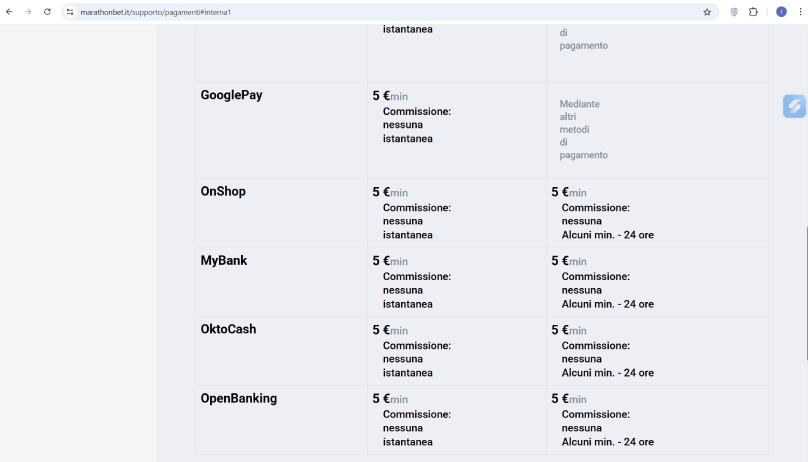Click OnShop withdrawal 'Alcuni min. - 24 ore'
Screen dimensions: 808x462
pos(608,235)
